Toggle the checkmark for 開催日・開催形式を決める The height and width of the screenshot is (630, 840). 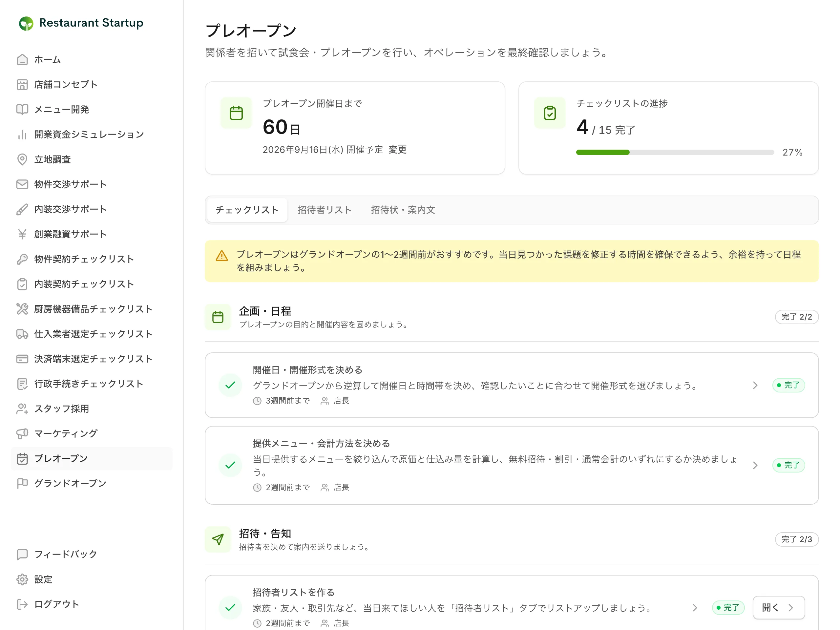[x=230, y=385]
